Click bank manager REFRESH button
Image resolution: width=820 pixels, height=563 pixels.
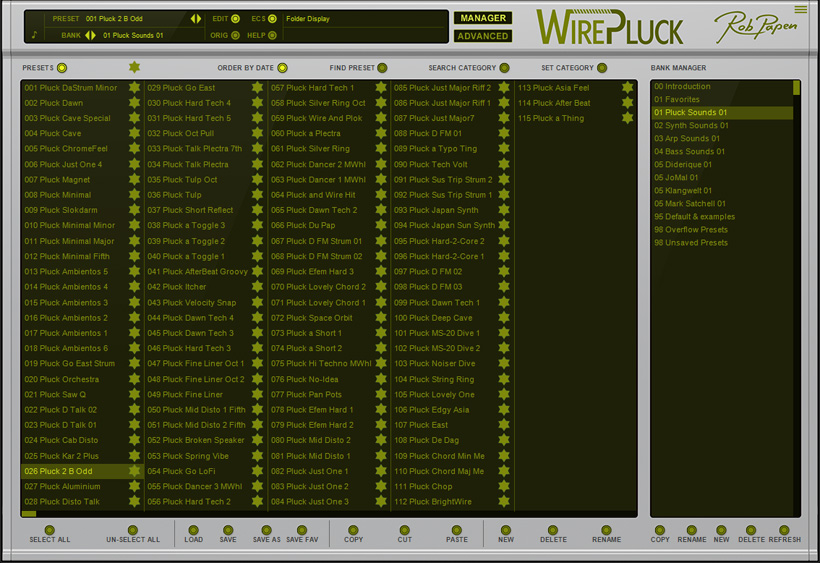tap(784, 530)
